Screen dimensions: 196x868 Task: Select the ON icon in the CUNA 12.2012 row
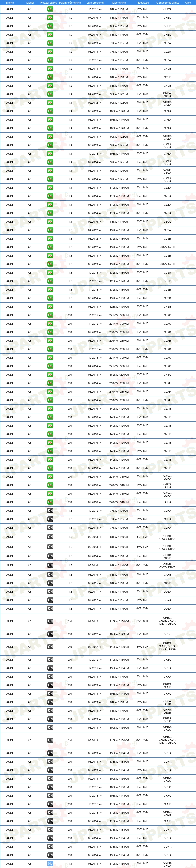pos(50,668)
